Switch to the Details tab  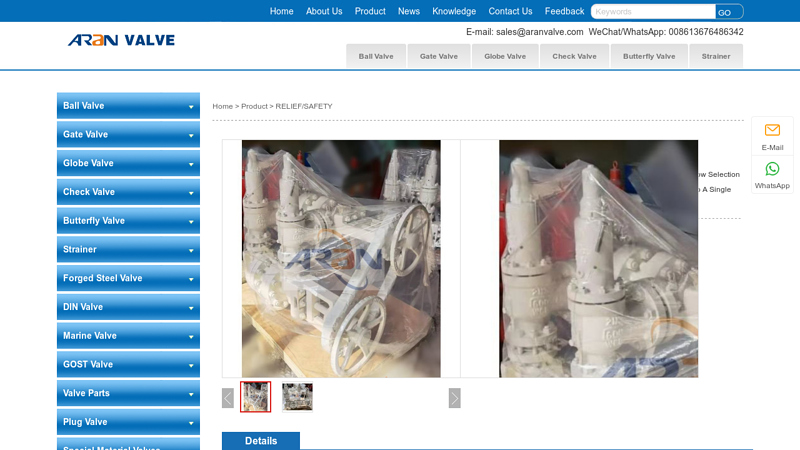(261, 441)
